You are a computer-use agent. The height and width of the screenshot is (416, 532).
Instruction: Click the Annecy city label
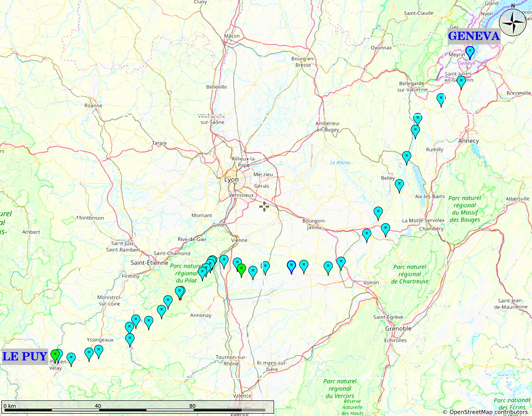[468, 141]
